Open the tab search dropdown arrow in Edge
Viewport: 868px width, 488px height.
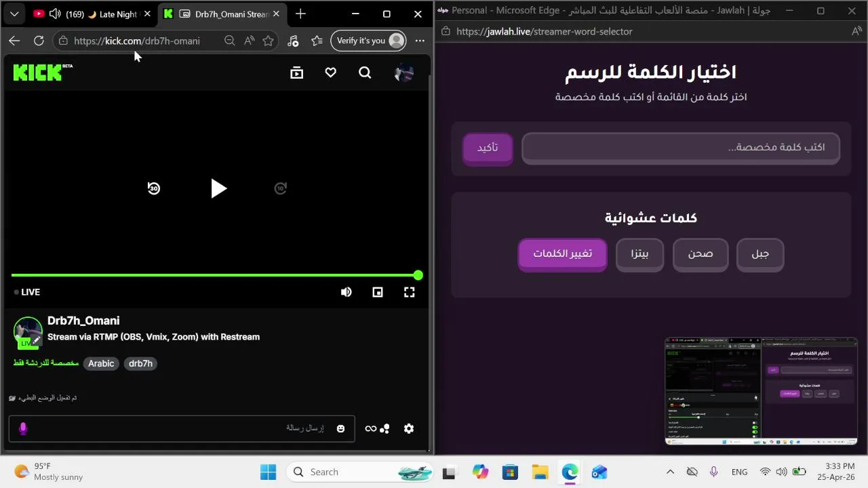coord(14,14)
